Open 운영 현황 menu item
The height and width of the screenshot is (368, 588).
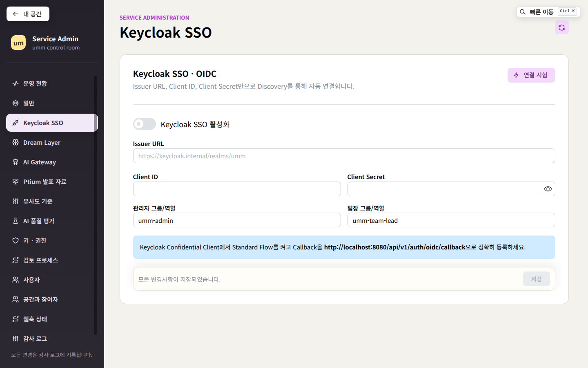click(x=52, y=83)
